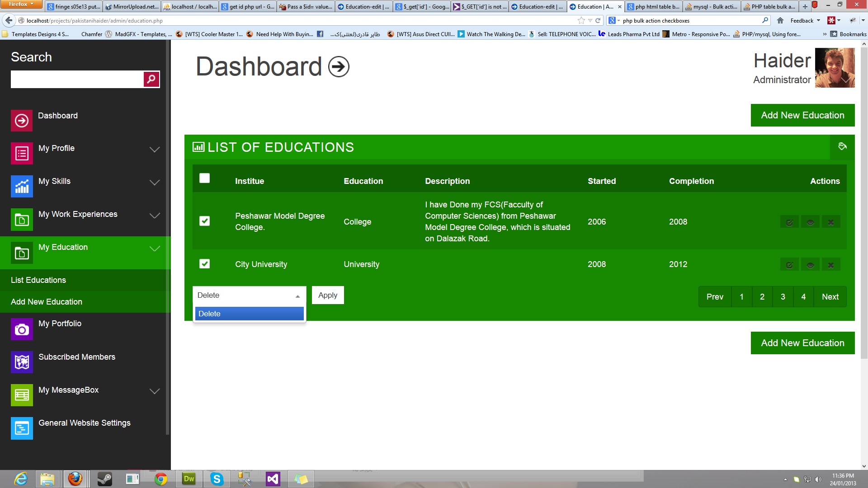Expand the My MessageBox sidebar menu

(155, 391)
